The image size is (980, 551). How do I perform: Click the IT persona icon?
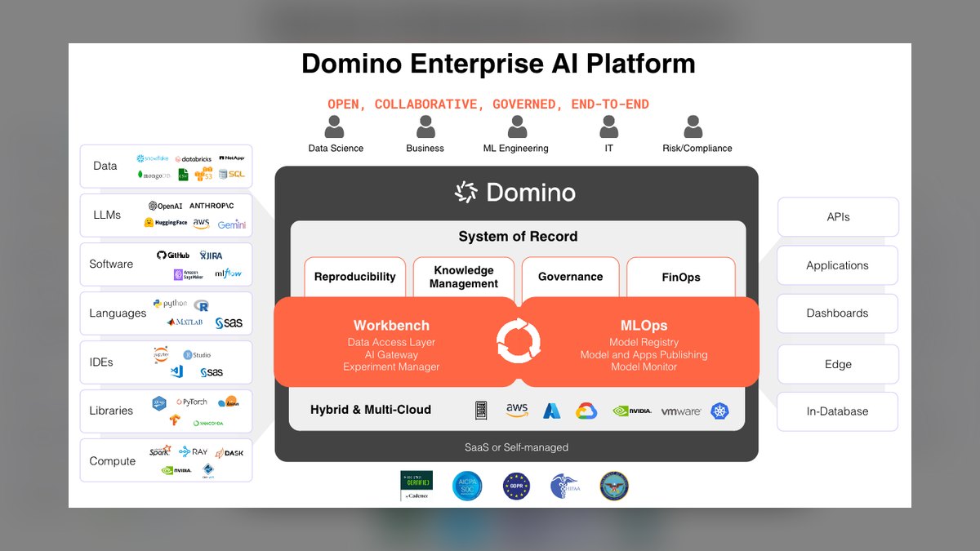[608, 127]
